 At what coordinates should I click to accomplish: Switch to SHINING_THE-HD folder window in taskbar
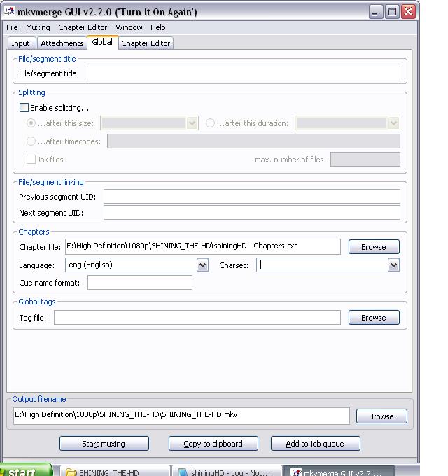115,471
